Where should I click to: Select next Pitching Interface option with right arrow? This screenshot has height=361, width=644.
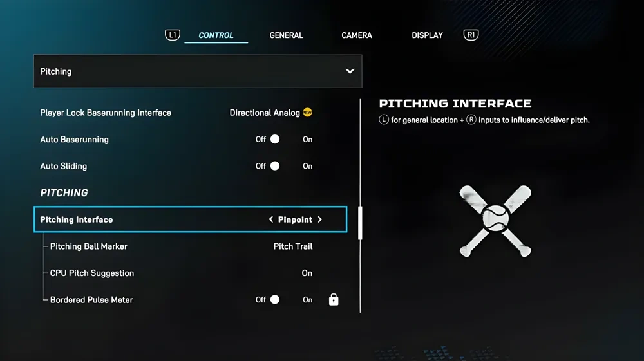click(320, 219)
